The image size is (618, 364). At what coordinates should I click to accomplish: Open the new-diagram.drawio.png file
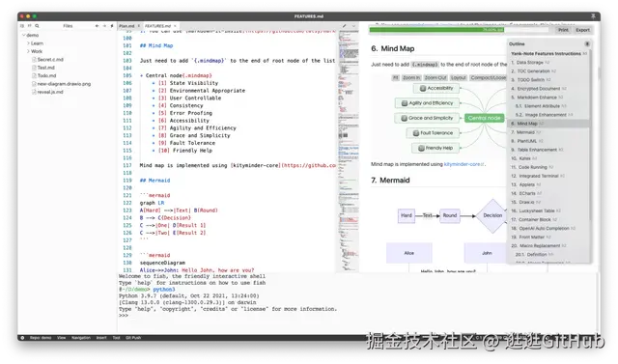pos(64,84)
